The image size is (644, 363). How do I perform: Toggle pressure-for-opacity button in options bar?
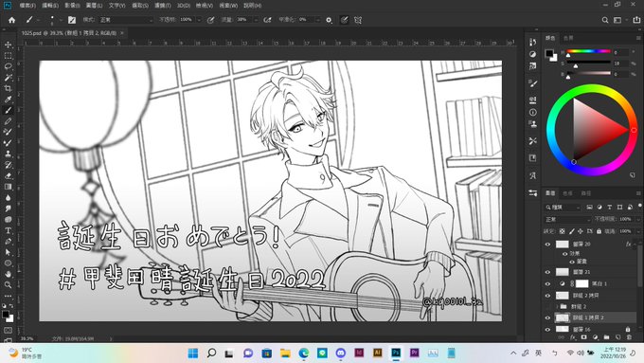tap(210, 20)
